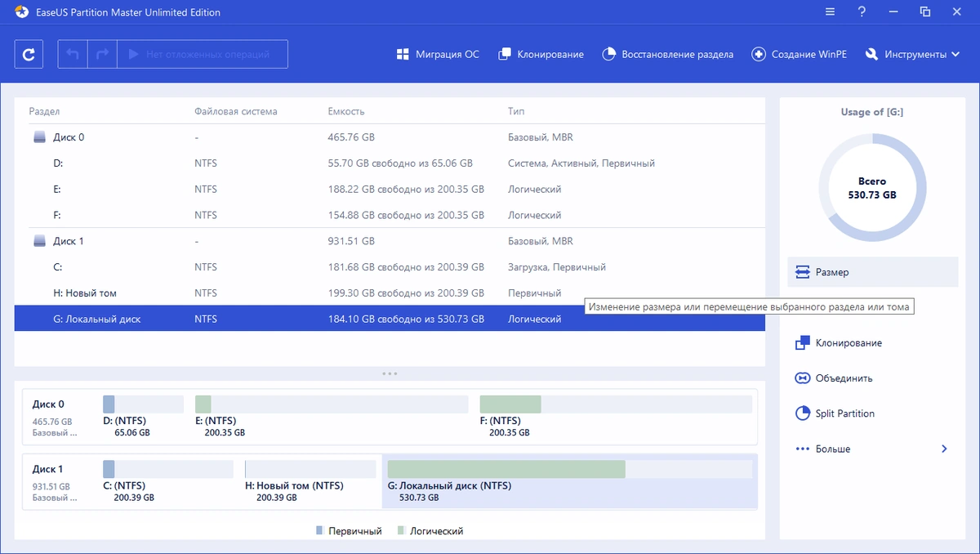Open the help question mark icon
The width and height of the screenshot is (980, 554).
pos(862,12)
